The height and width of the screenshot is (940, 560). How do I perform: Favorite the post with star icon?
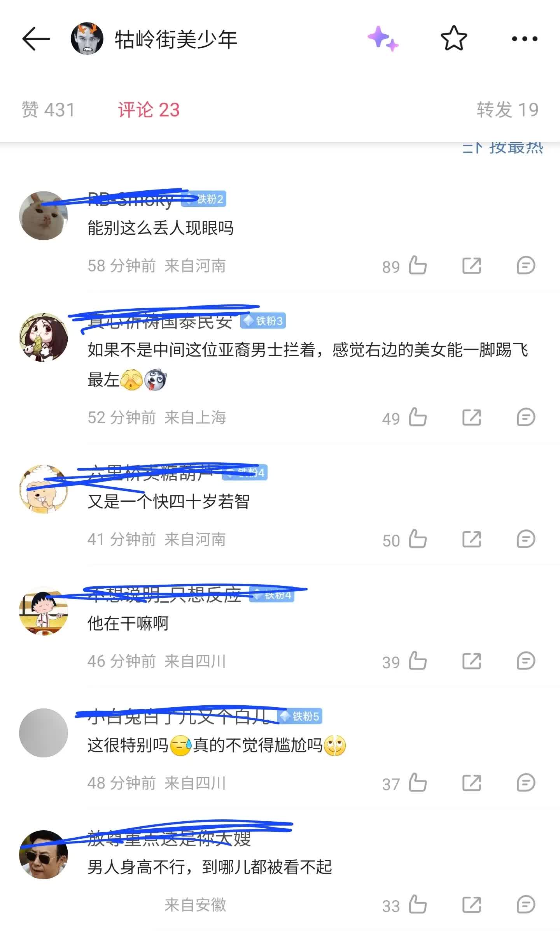pyautogui.click(x=454, y=38)
